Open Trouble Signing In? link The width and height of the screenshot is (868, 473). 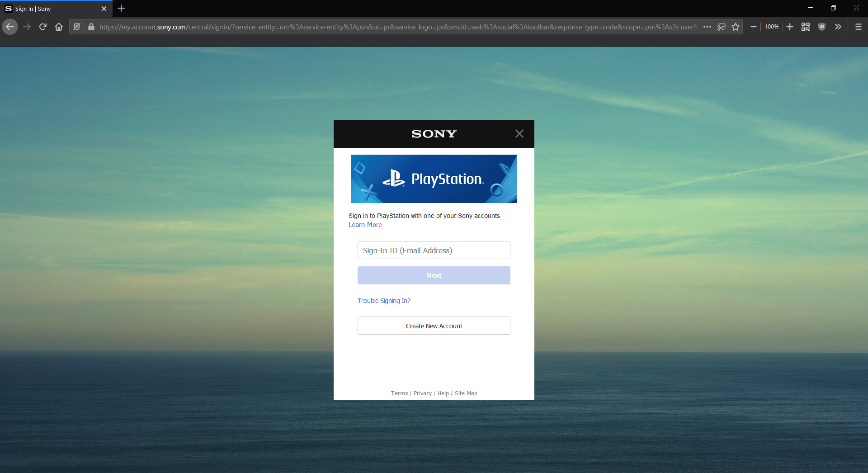pos(384,301)
